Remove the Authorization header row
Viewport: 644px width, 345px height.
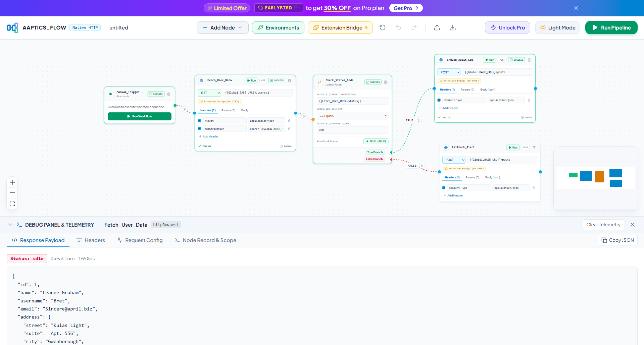coord(289,129)
